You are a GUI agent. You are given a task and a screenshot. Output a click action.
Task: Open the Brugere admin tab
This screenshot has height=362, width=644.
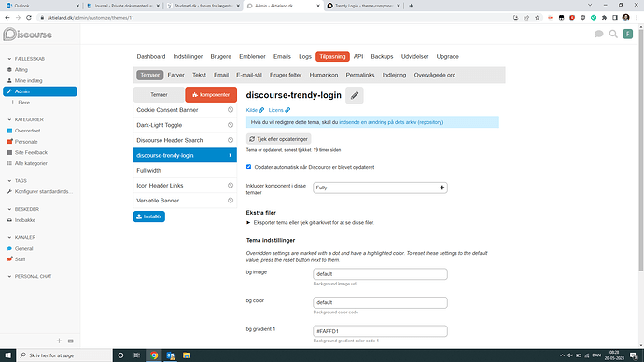tap(220, 57)
